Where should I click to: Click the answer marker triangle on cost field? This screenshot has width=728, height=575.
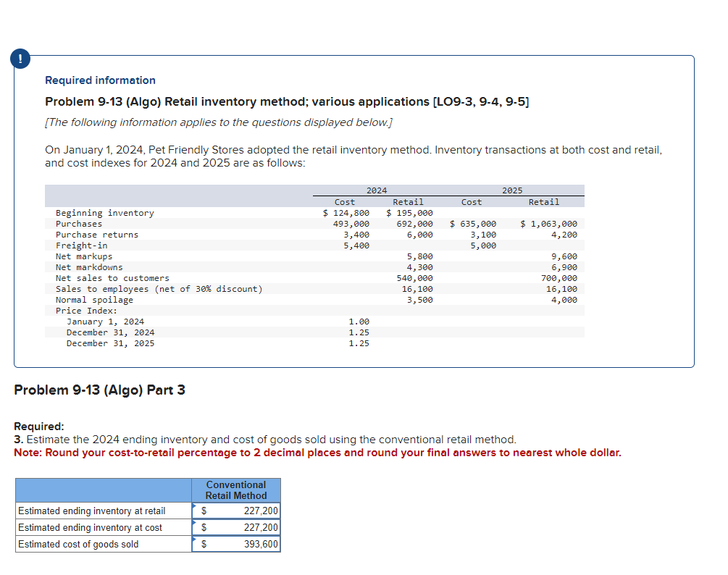point(196,523)
